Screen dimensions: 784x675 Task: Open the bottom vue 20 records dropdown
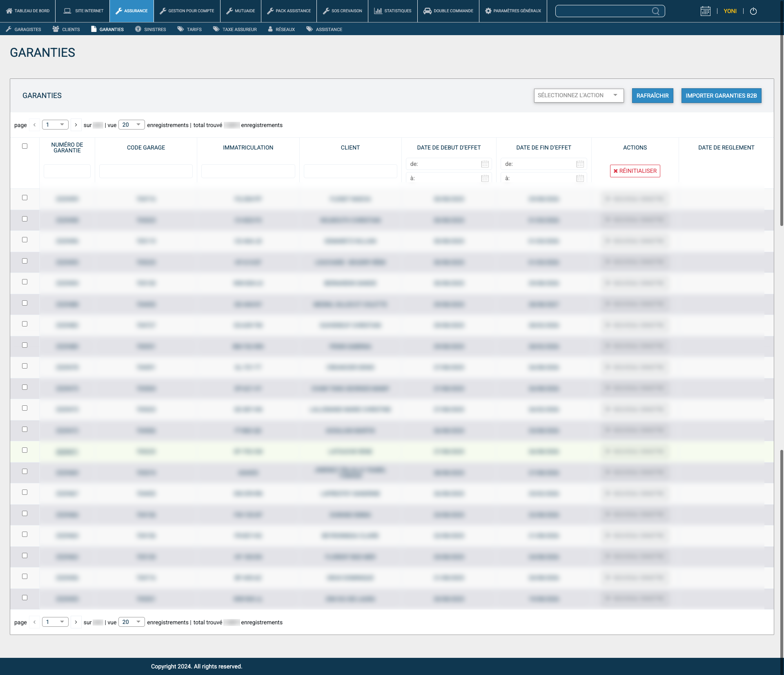click(131, 622)
